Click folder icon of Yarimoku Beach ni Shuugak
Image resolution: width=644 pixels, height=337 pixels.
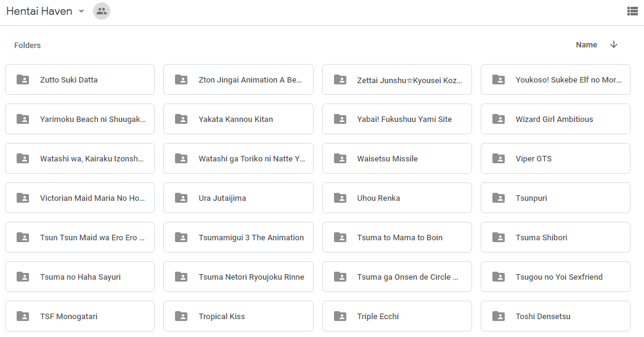(x=23, y=119)
